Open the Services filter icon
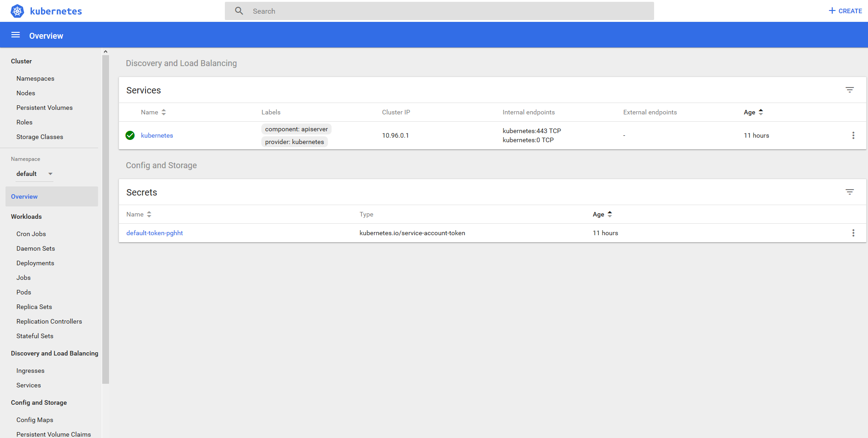The image size is (868, 438). pos(850,90)
